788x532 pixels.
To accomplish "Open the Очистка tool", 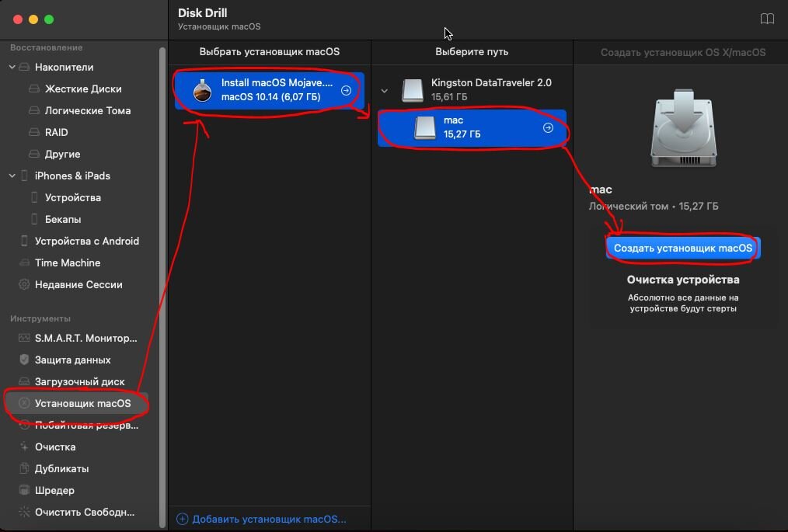I will [x=55, y=447].
